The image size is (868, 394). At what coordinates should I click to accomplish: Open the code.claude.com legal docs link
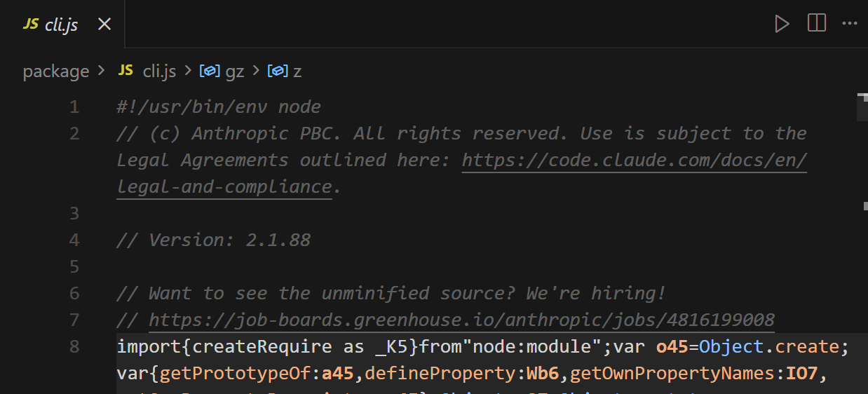[x=634, y=161]
